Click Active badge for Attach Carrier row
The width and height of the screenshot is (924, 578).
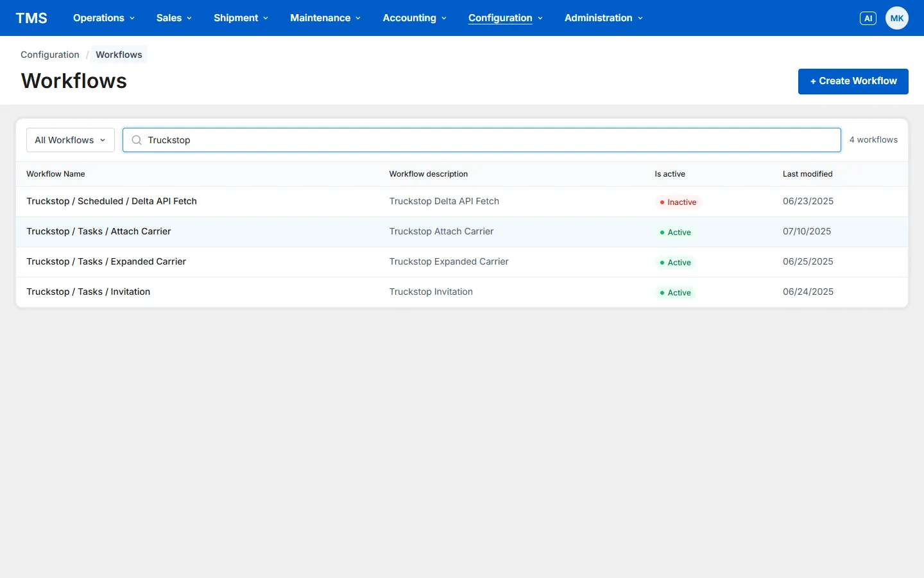[676, 232]
